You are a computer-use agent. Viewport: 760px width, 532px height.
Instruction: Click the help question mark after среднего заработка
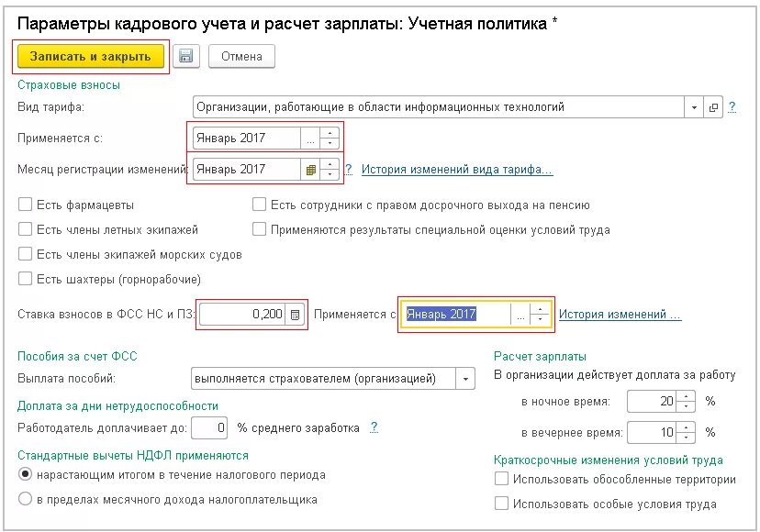click(374, 427)
